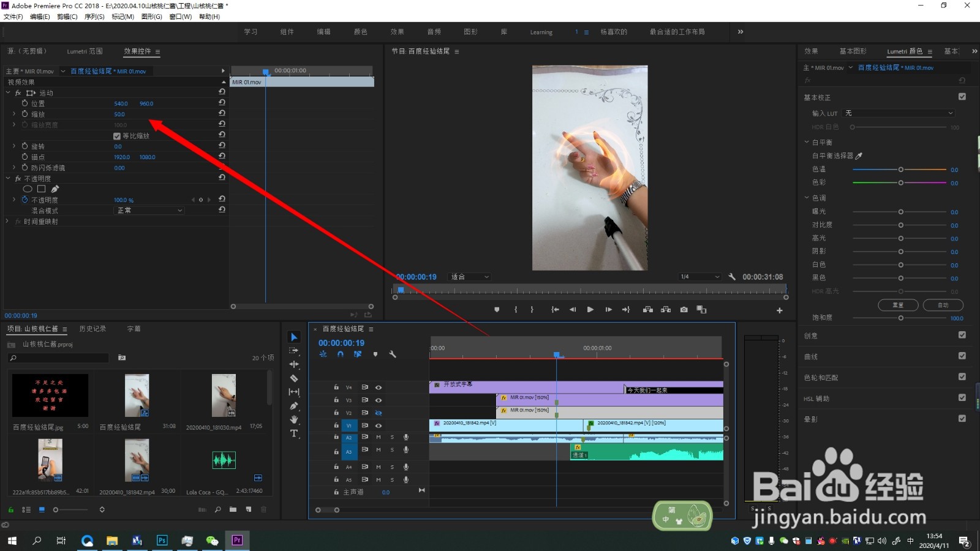Step forward one frame in Program monitor
This screenshot has width=980, height=551.
tap(608, 310)
